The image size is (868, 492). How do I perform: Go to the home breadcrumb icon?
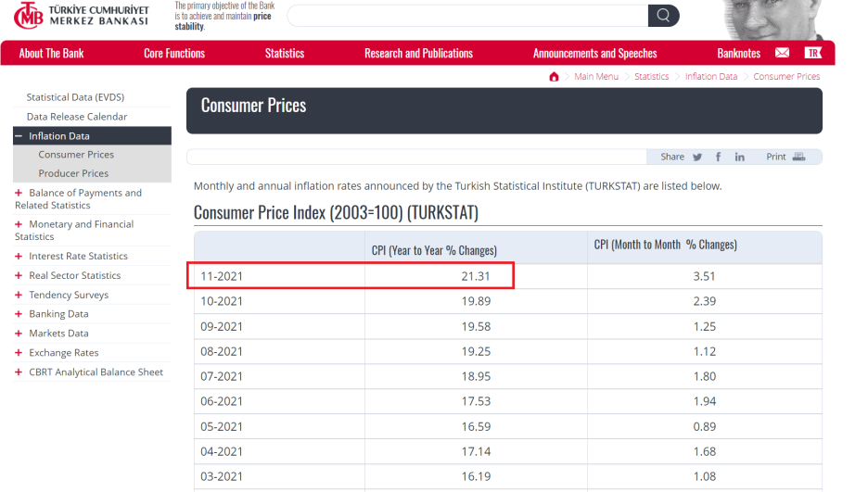click(x=554, y=76)
